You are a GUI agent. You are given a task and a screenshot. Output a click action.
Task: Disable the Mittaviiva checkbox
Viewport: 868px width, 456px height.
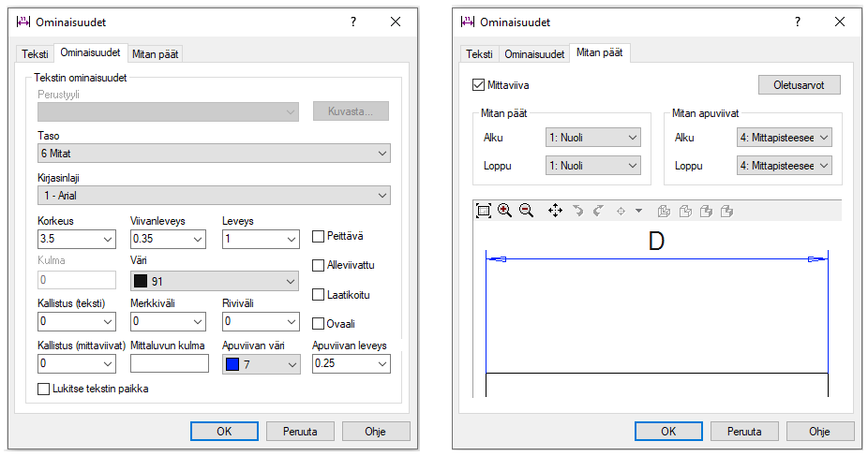tap(480, 84)
